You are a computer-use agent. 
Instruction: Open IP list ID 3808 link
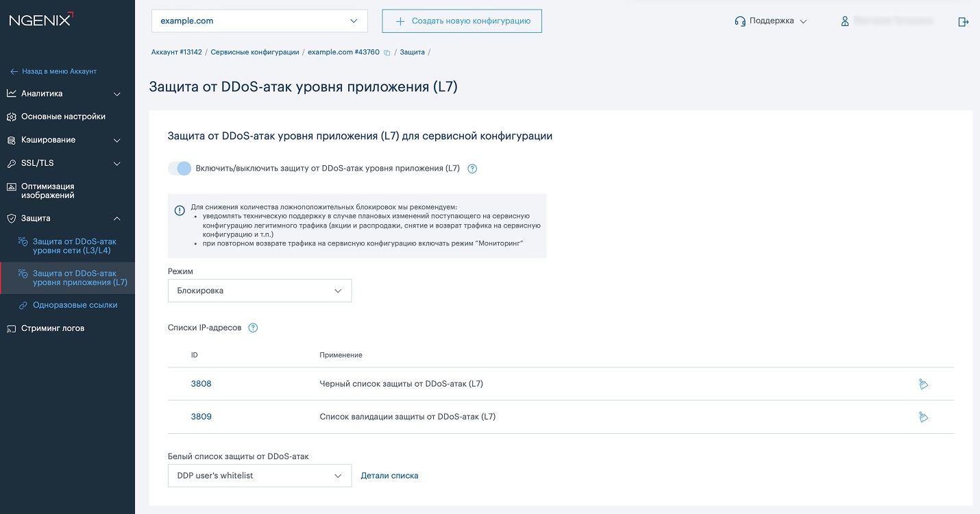(201, 384)
